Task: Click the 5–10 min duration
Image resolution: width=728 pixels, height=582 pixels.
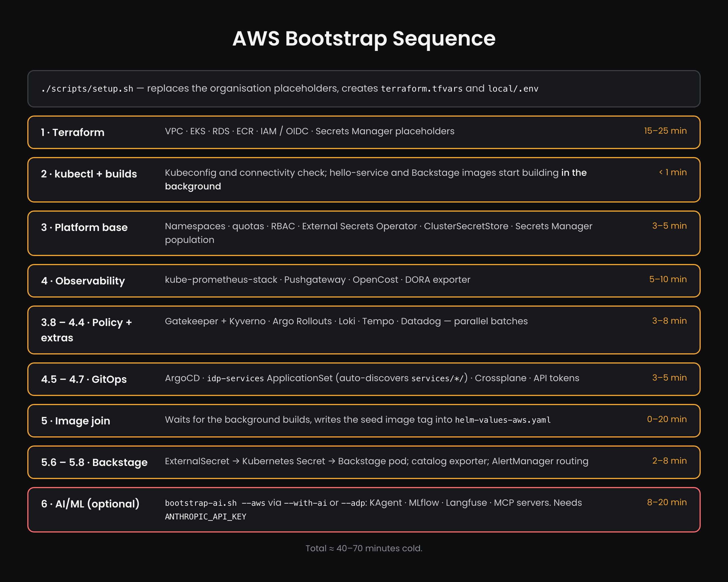Action: point(668,279)
